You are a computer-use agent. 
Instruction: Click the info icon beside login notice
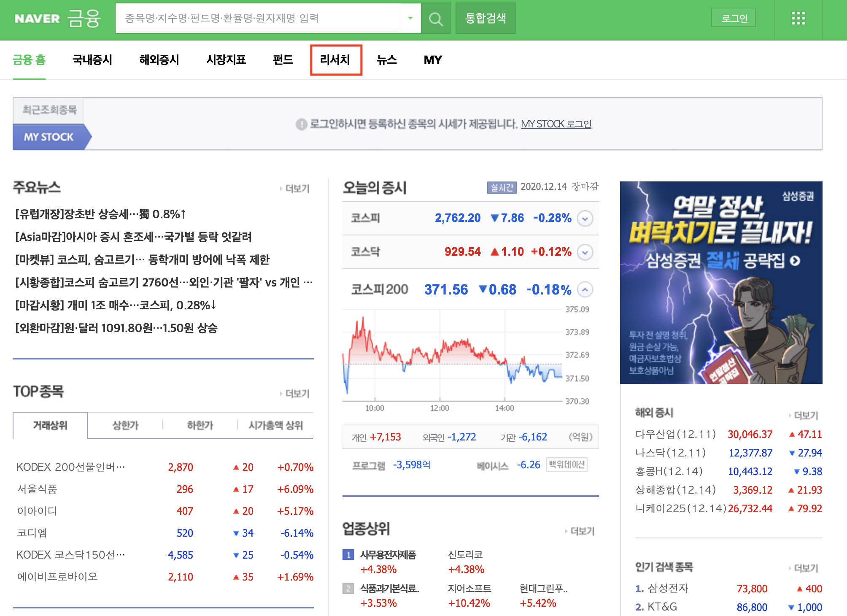pyautogui.click(x=301, y=124)
